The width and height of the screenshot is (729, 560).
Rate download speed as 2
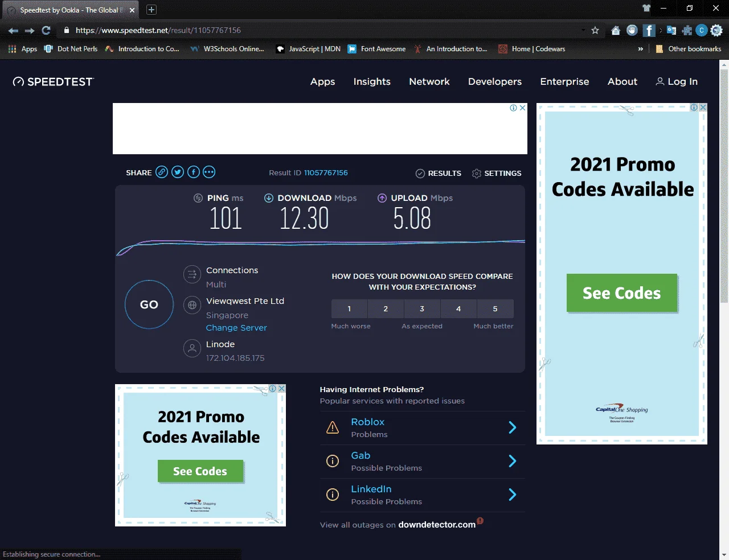click(386, 308)
